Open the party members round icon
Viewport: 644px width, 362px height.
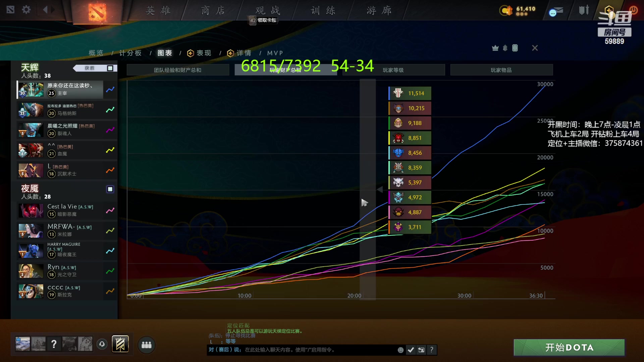click(147, 345)
